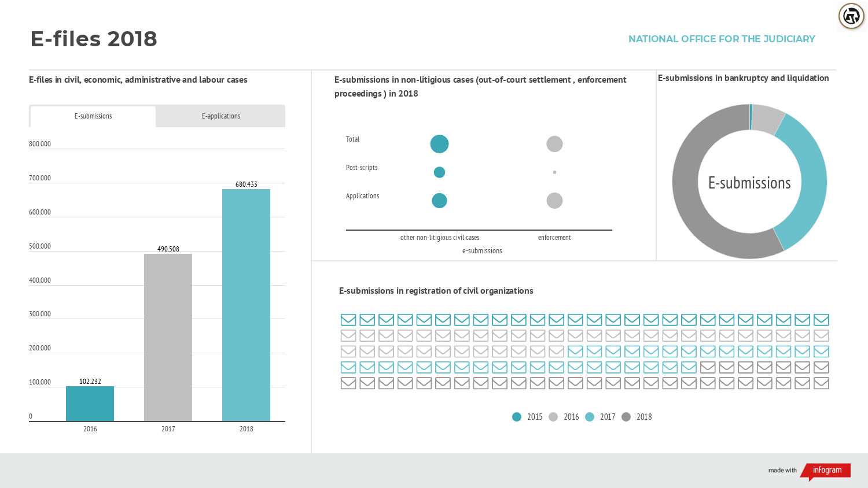The image size is (868, 488).
Task: Click the Total bubble for enforcement
Action: click(x=554, y=144)
